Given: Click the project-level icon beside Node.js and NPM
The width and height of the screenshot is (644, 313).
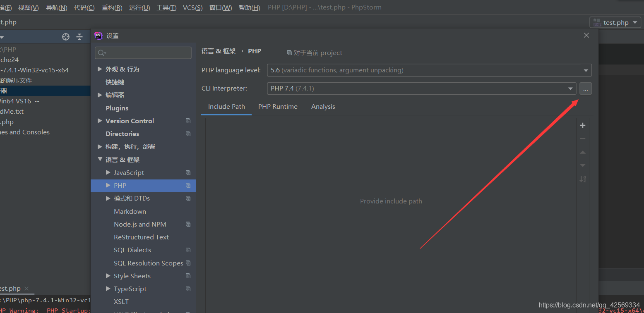Looking at the screenshot, I should point(188,224).
